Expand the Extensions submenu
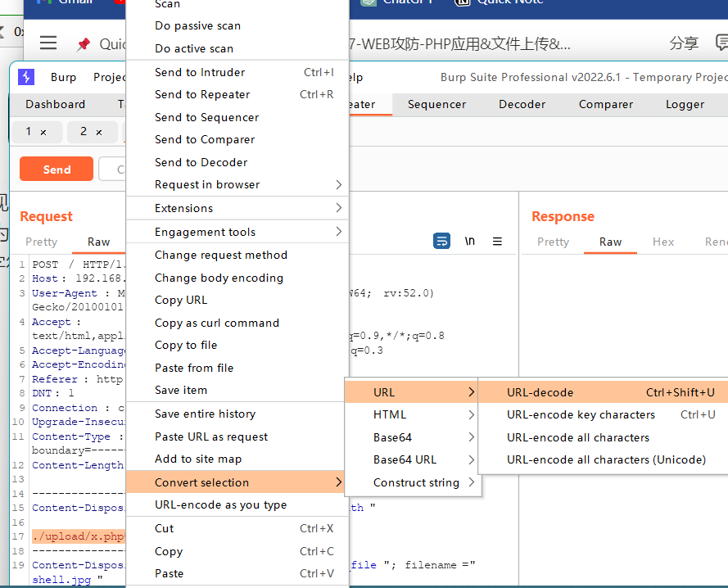This screenshot has height=588, width=728. 237,208
